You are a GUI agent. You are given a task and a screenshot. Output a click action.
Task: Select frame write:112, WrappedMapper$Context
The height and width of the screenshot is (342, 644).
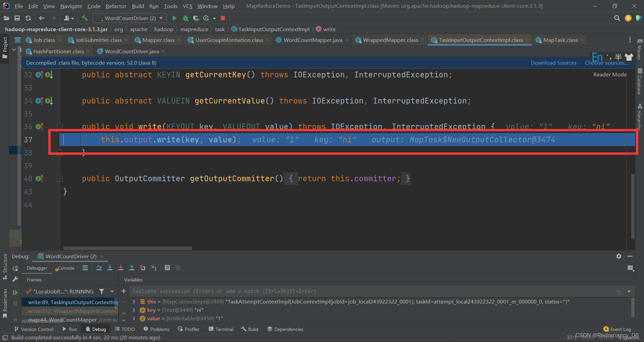click(x=70, y=311)
